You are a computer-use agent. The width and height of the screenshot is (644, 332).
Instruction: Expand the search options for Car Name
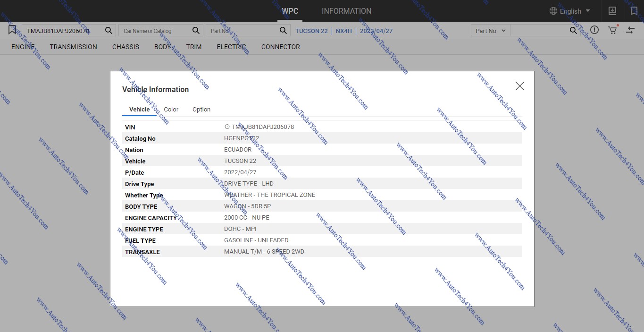[195, 30]
